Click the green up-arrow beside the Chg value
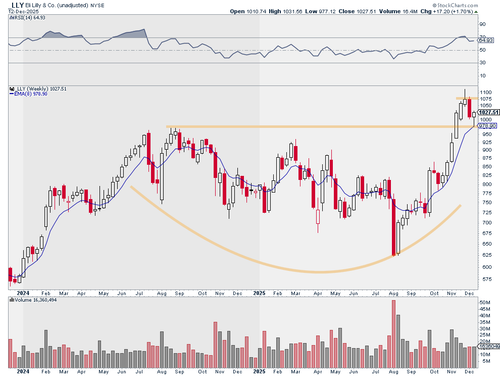 476,12
